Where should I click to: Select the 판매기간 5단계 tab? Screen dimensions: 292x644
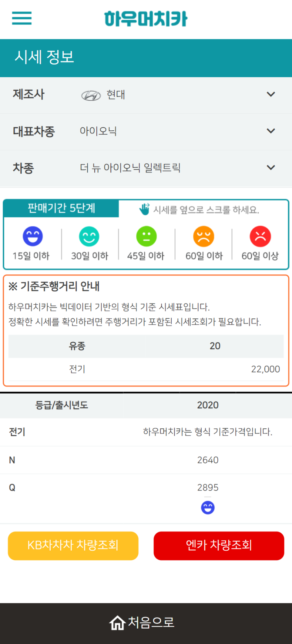pos(61,208)
